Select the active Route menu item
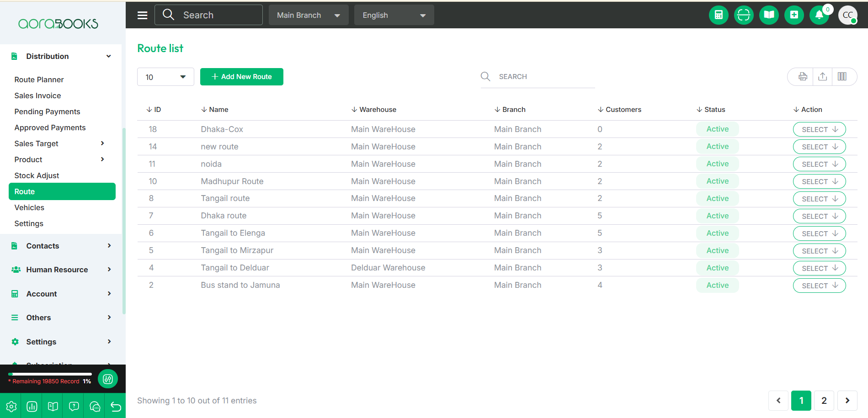This screenshot has width=868, height=418. coord(62,191)
